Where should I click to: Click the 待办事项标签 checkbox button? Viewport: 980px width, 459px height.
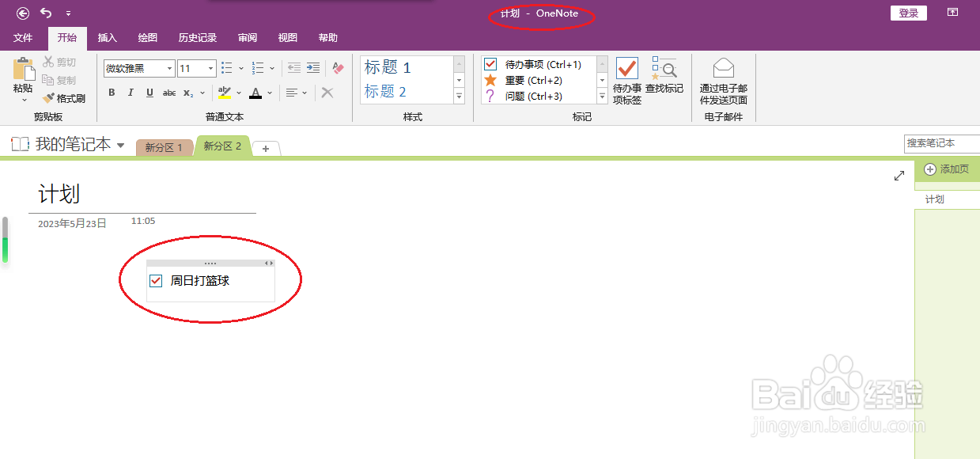627,81
